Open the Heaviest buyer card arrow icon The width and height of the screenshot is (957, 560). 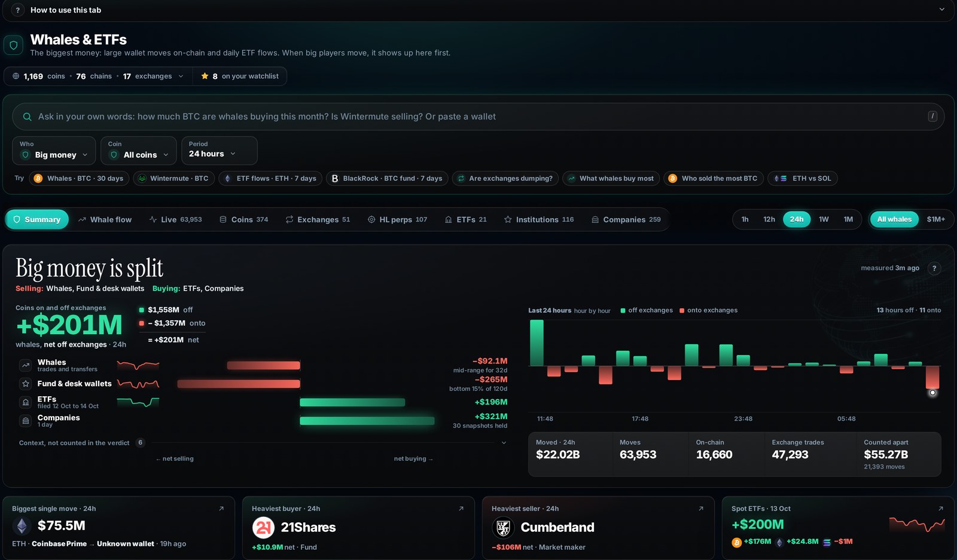(461, 509)
